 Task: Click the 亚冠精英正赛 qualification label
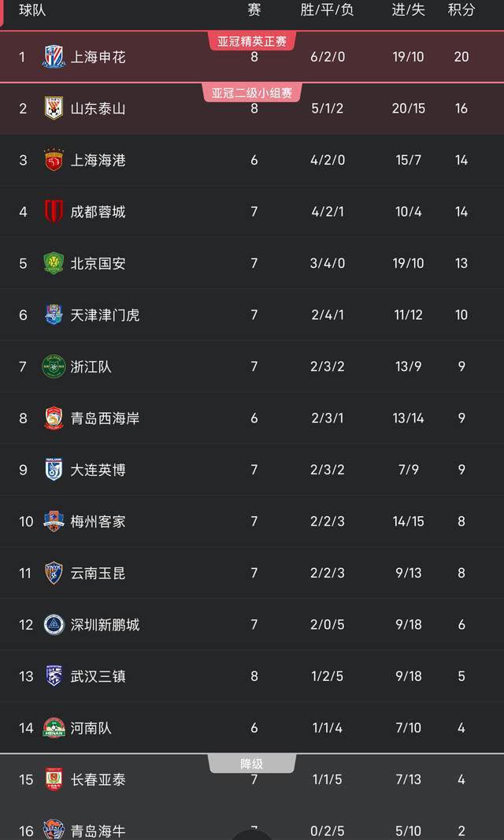(252, 41)
